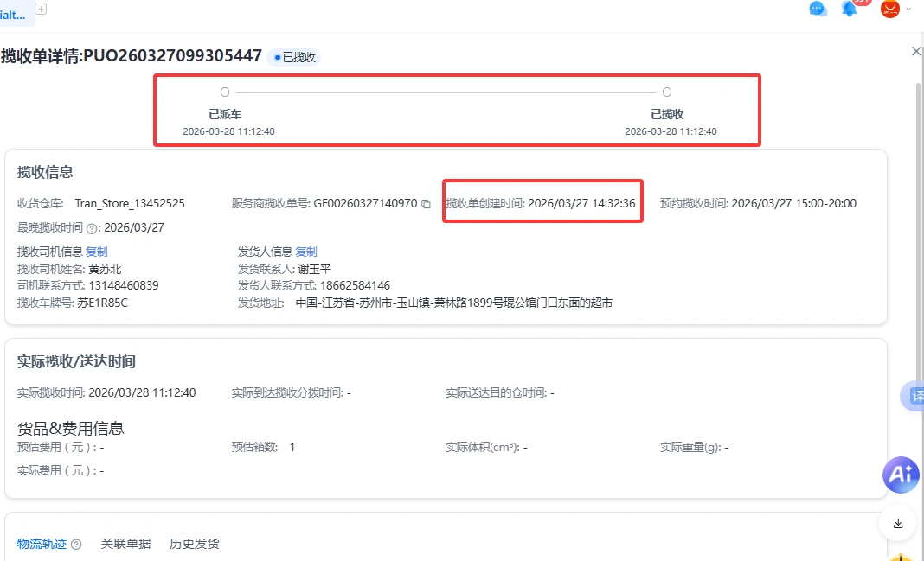
Task: Click 复制 link for 揽收司机信息
Action: [x=97, y=252]
